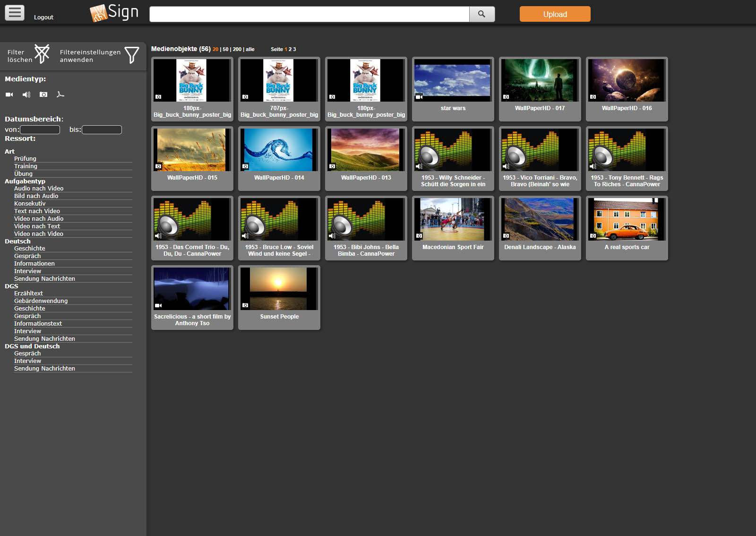Show 50 media objects per page
The height and width of the screenshot is (536, 756).
(225, 50)
